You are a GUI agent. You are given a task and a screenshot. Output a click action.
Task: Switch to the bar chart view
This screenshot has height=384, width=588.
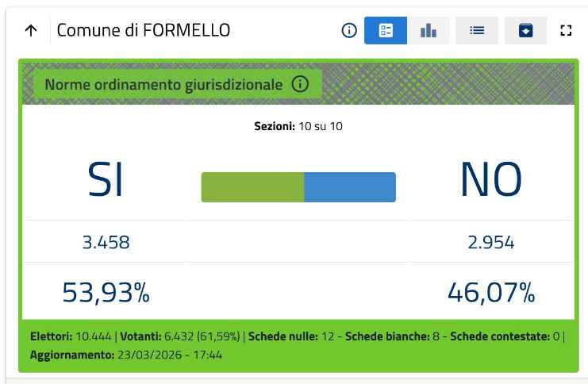click(429, 31)
